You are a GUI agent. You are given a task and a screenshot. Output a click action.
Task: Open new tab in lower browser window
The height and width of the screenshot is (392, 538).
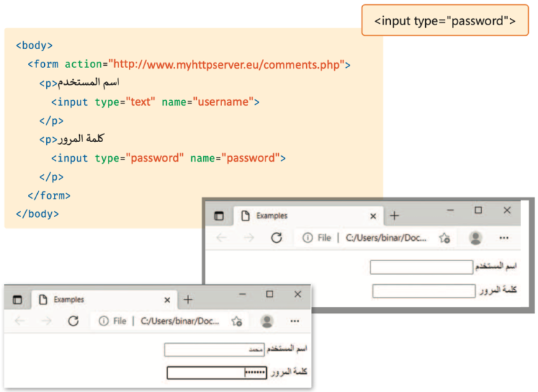pos(188,300)
